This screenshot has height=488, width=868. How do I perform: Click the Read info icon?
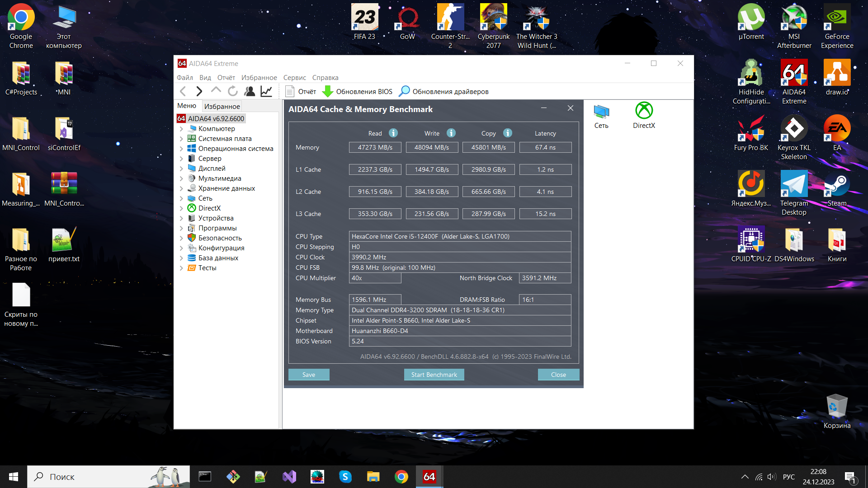point(393,133)
